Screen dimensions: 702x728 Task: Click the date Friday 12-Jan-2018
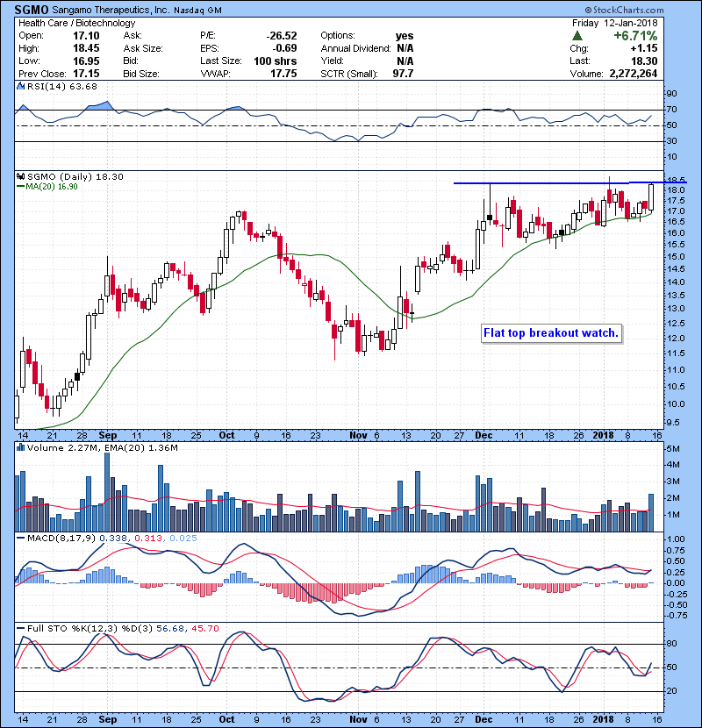[x=614, y=23]
